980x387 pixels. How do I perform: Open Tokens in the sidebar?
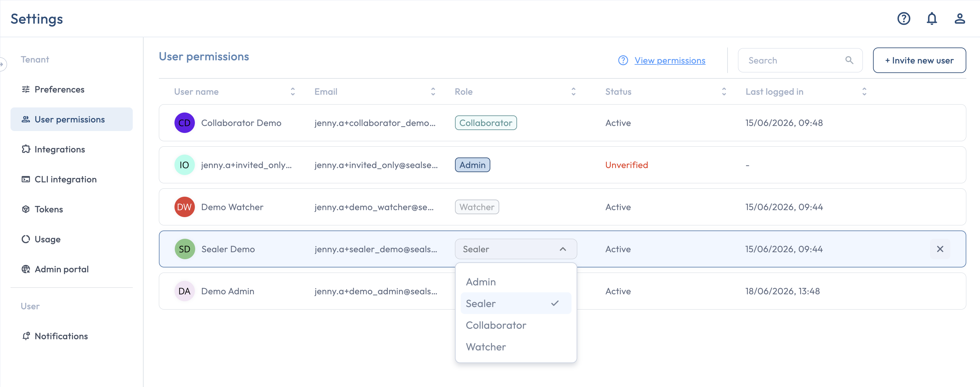72,209
